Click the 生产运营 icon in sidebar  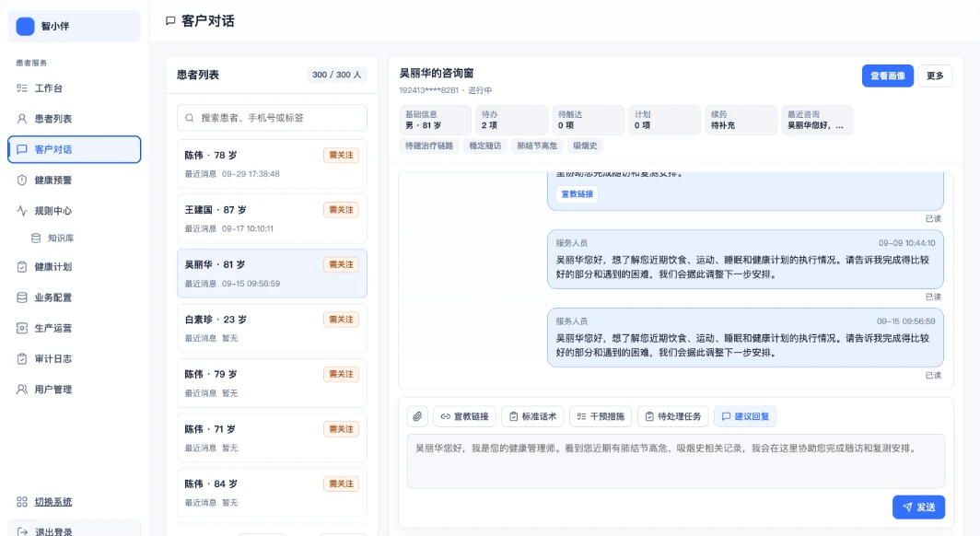click(x=22, y=328)
